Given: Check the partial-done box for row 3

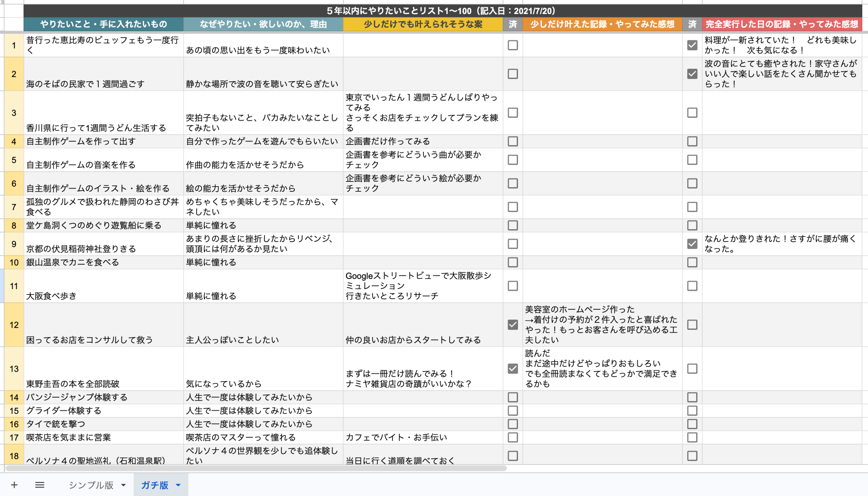Looking at the screenshot, I should click(513, 112).
